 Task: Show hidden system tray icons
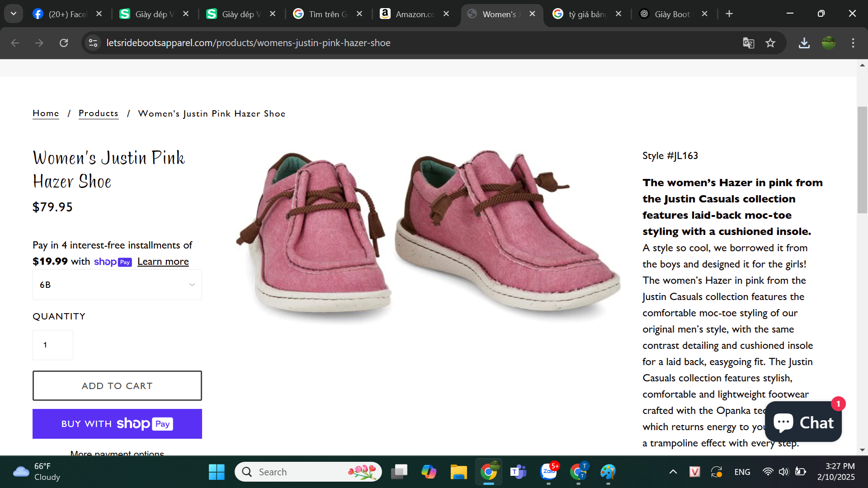(673, 472)
